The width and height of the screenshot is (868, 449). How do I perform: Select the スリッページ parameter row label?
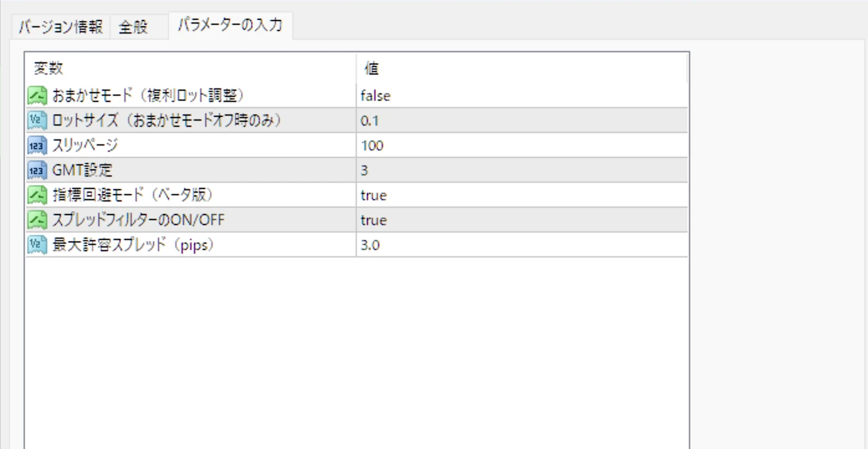[85, 146]
